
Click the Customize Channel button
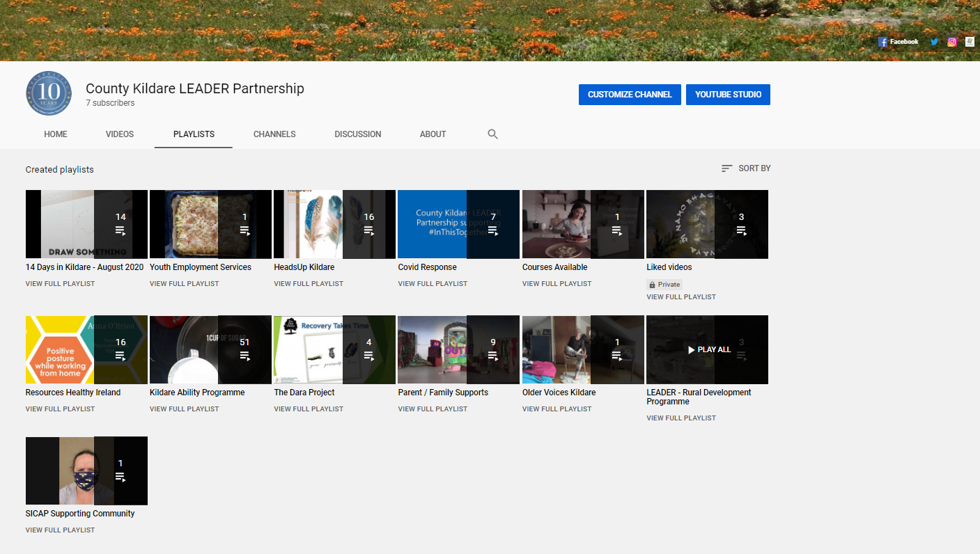[630, 95]
